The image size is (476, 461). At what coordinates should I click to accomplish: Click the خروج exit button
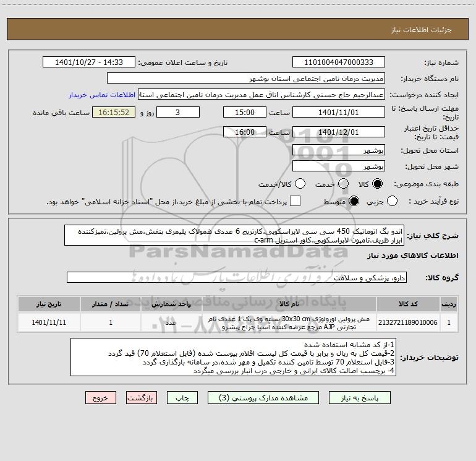coord(101,398)
